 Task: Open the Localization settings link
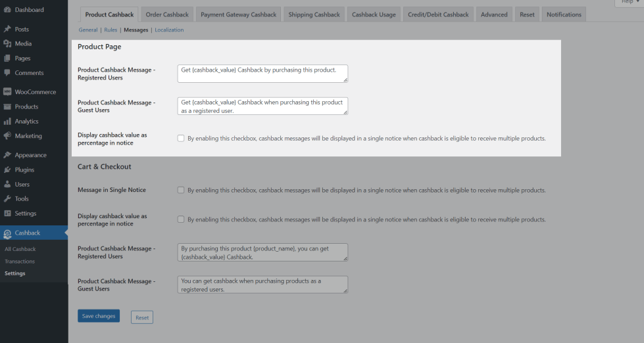point(169,30)
